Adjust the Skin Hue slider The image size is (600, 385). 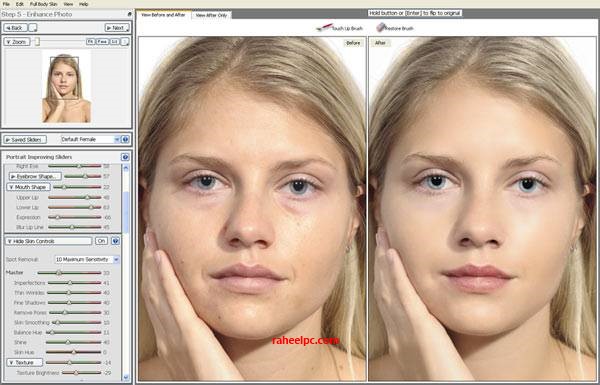[x=73, y=352]
